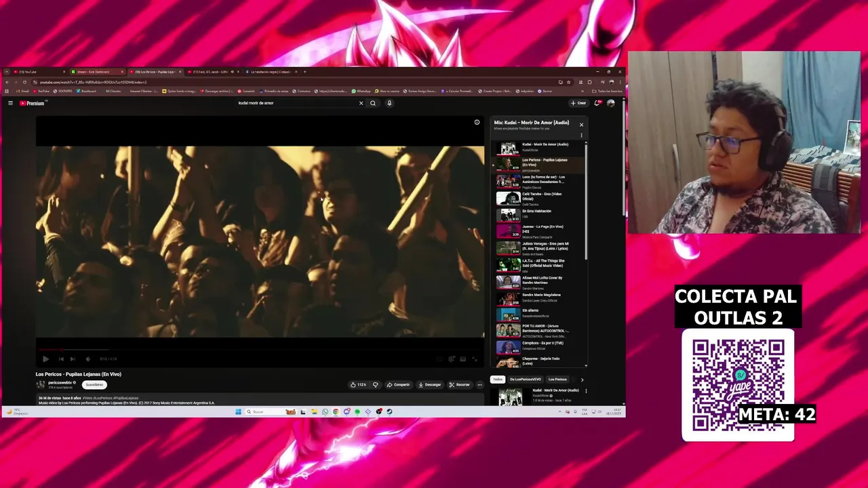Open the account avatar menu
The height and width of the screenshot is (488, 868).
pos(611,103)
